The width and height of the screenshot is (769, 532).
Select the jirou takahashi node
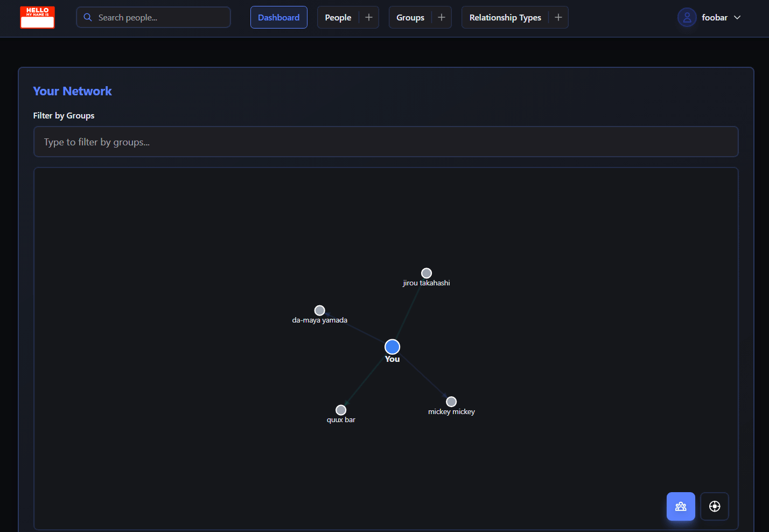427,273
